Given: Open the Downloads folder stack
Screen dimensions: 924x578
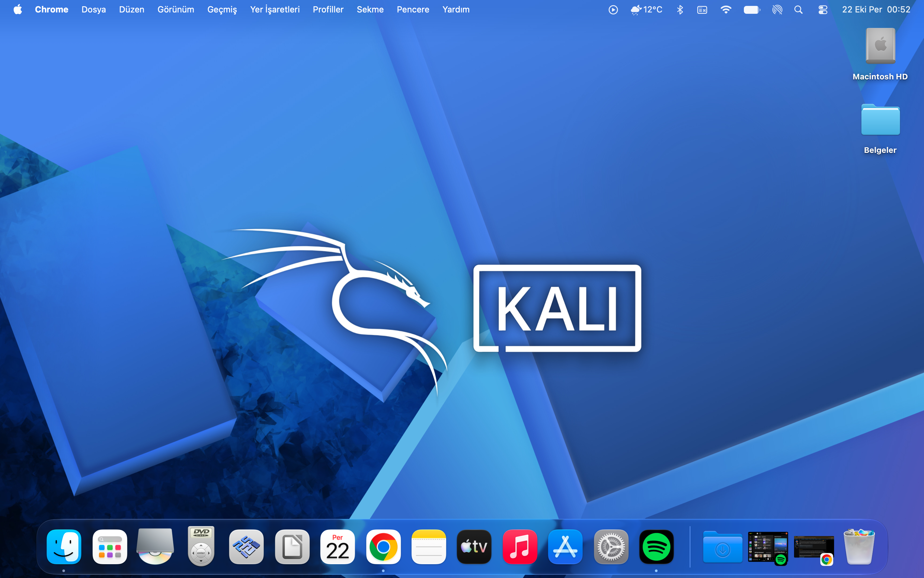Looking at the screenshot, I should [723, 547].
